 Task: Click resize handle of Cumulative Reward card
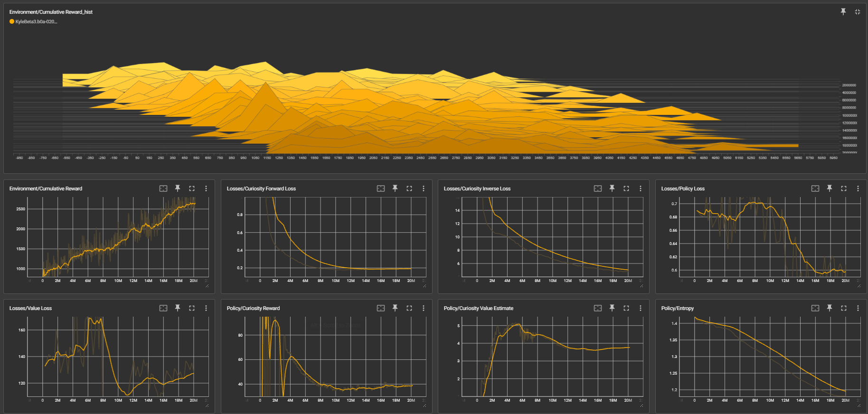pos(207,286)
